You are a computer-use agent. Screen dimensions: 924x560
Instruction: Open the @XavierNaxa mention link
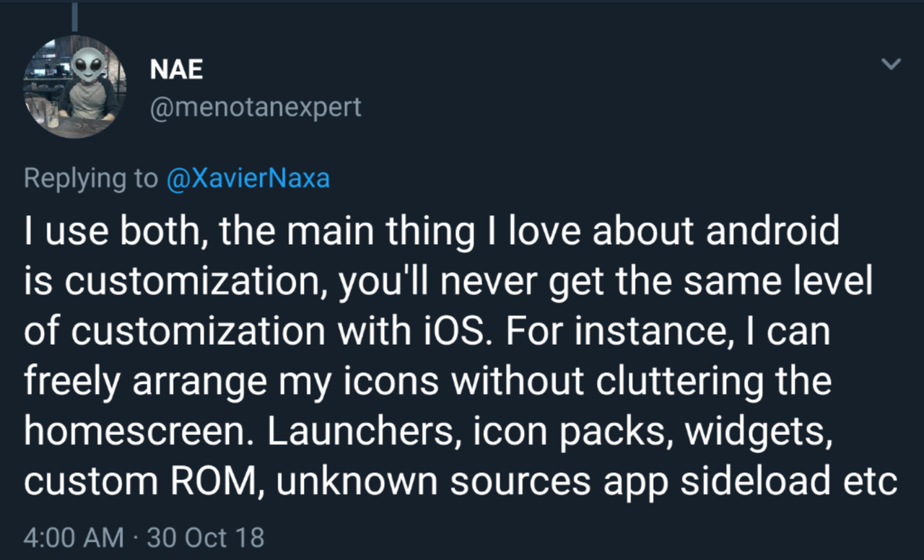pyautogui.click(x=248, y=178)
